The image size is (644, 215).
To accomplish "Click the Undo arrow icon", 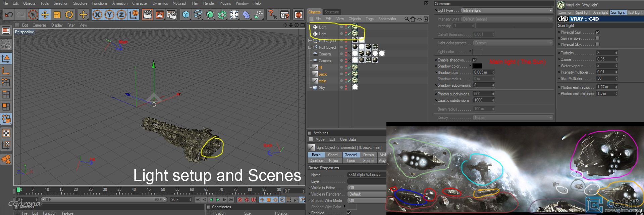I will click(9, 14).
